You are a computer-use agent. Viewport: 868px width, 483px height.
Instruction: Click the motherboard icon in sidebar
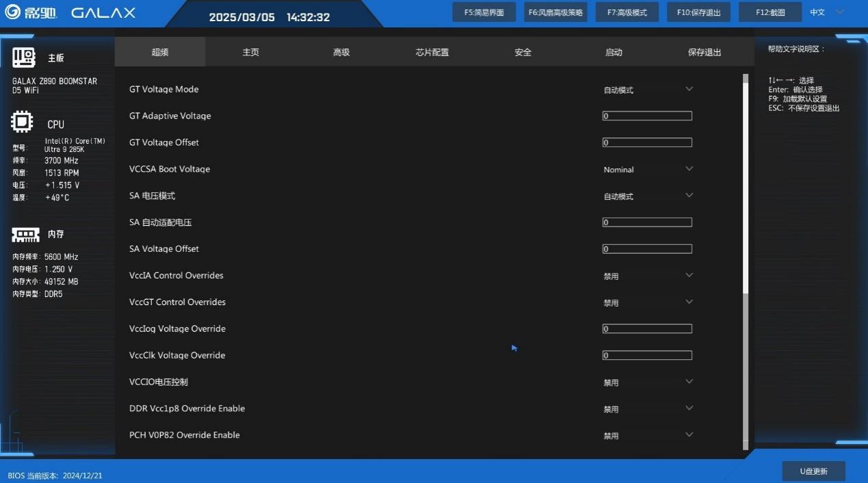(x=23, y=58)
